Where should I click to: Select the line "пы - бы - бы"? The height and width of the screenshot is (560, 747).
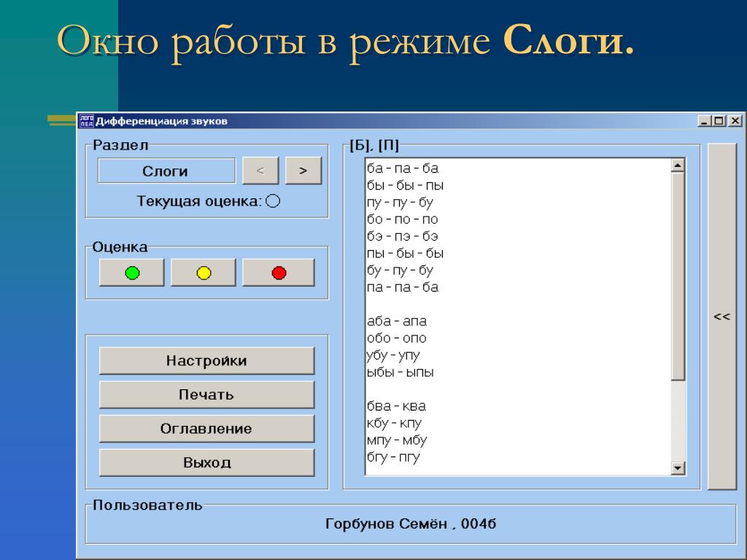click(405, 253)
